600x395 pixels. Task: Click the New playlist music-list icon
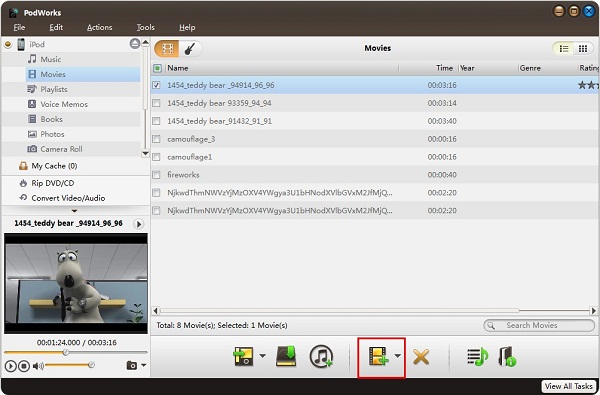(478, 356)
